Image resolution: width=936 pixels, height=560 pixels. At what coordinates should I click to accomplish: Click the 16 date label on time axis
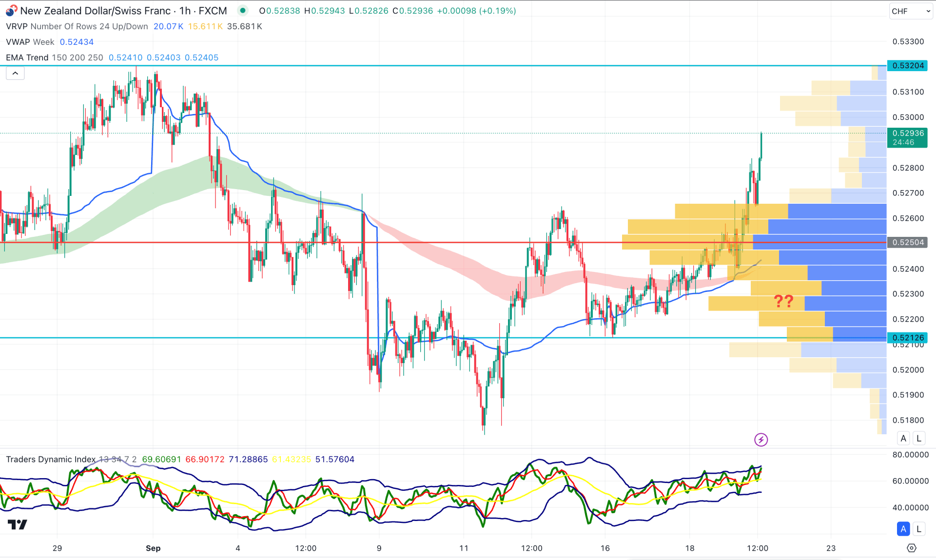605,548
